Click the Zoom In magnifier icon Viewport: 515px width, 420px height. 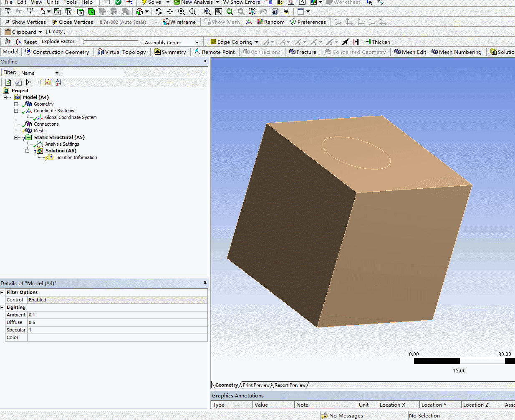coord(193,11)
